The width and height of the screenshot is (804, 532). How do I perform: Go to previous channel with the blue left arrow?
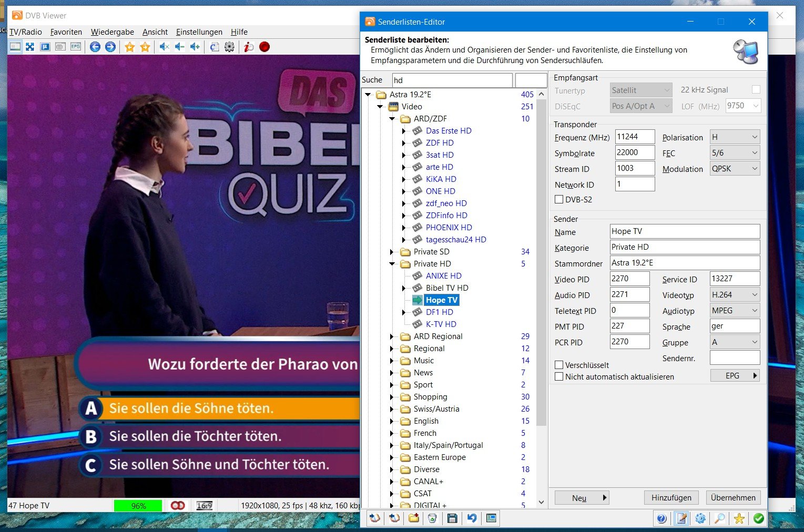[95, 47]
